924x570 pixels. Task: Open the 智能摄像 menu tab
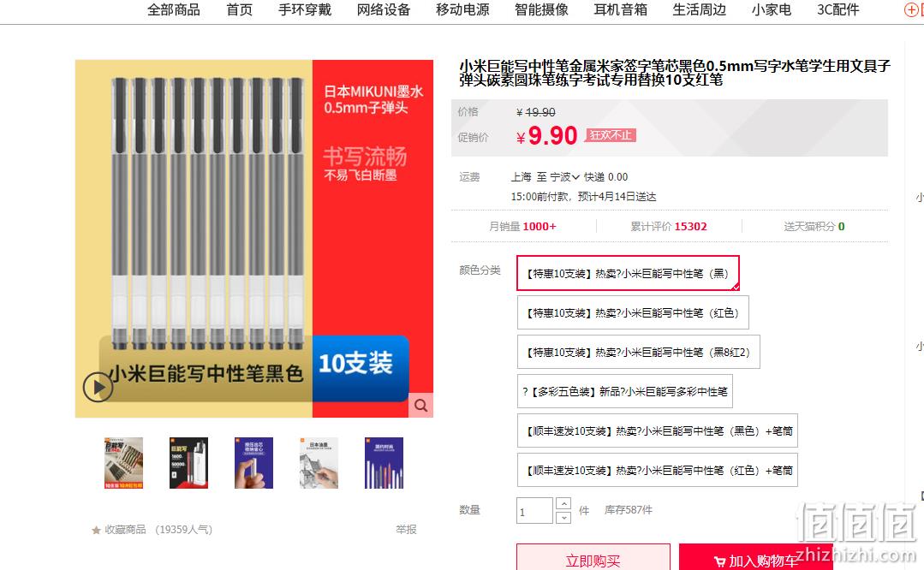click(541, 10)
